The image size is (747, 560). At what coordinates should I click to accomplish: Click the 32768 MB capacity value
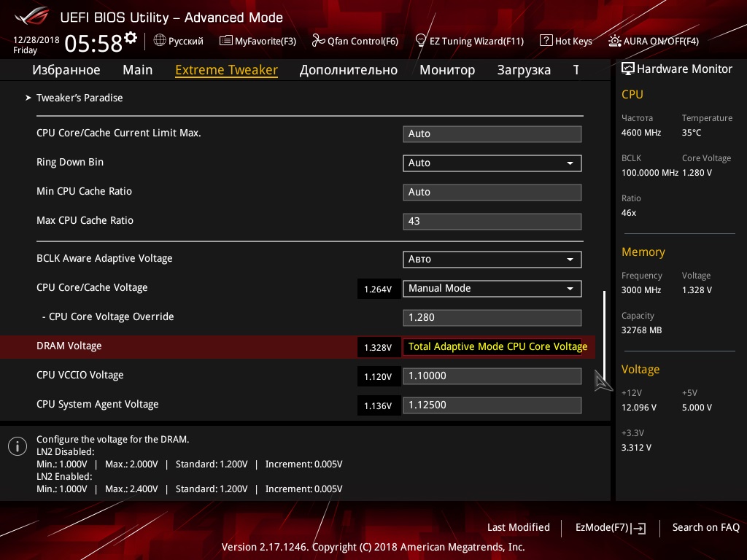point(641,330)
